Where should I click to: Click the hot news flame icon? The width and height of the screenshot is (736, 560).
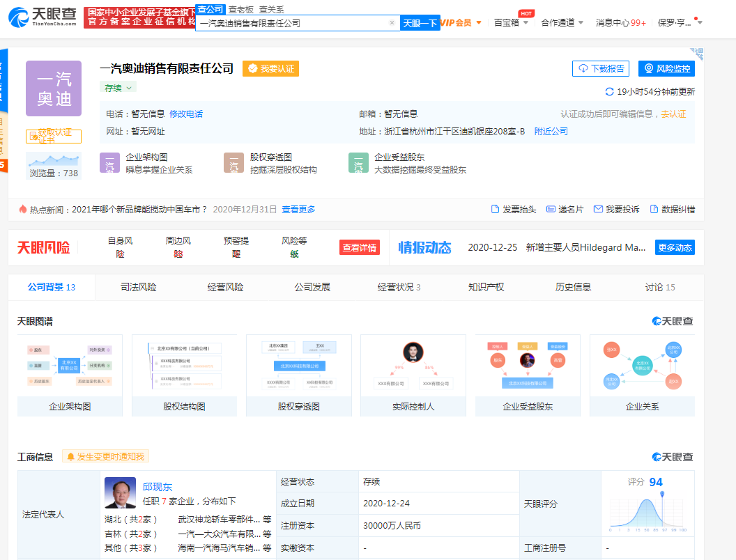22,209
